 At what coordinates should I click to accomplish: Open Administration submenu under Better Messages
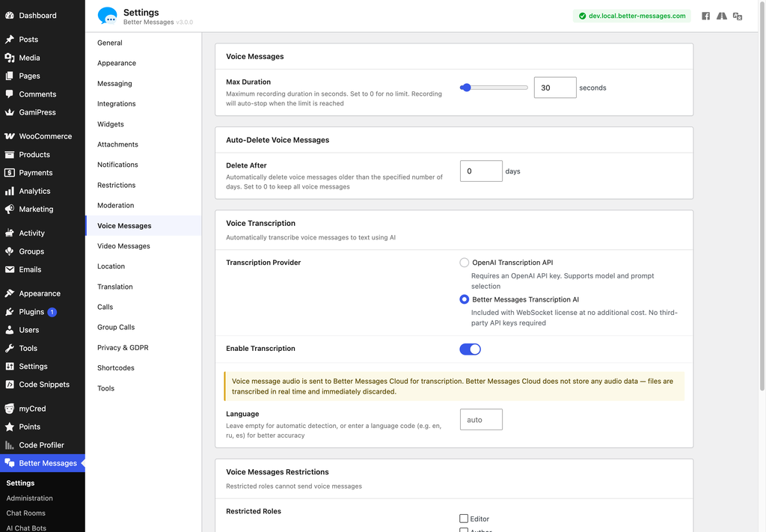coord(29,498)
